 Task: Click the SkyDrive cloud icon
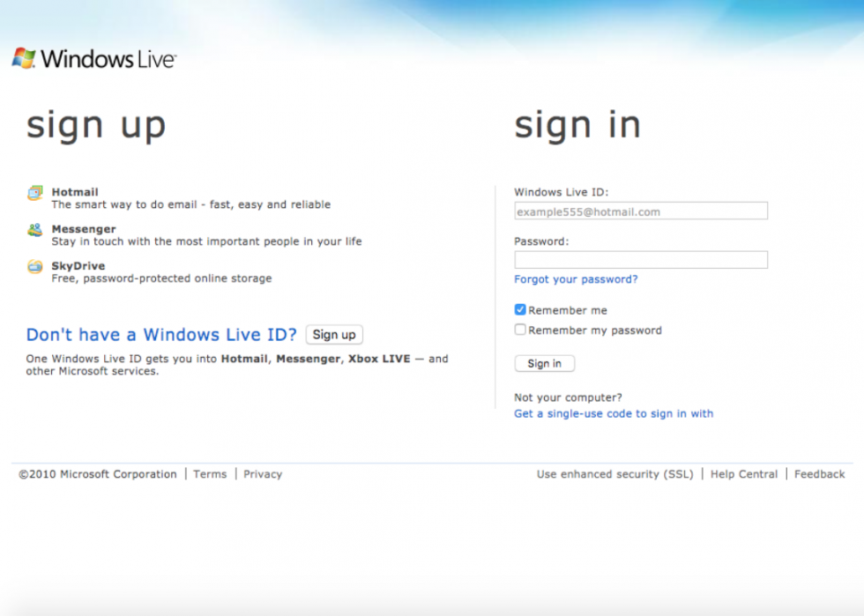[x=34, y=267]
